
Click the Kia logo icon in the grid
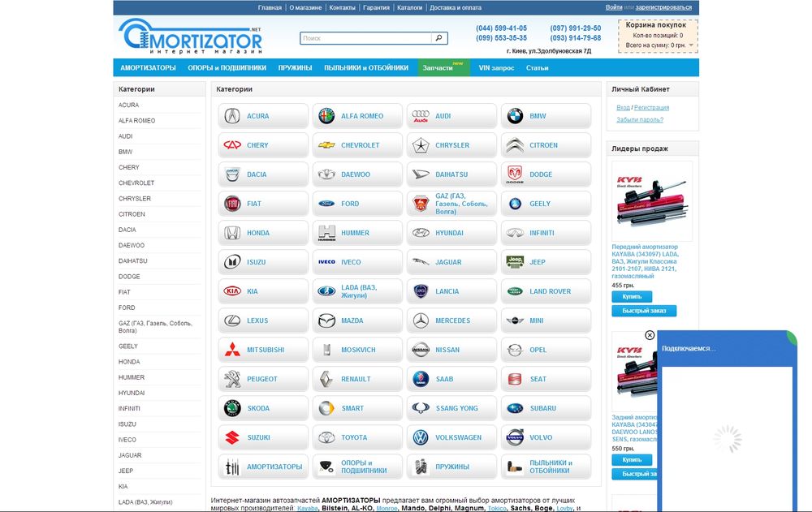coord(232,291)
